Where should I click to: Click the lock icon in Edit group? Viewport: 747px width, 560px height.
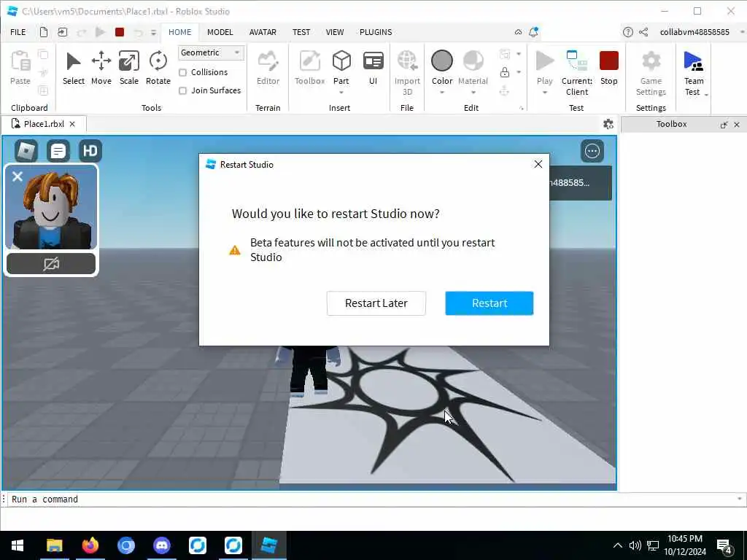(x=505, y=72)
